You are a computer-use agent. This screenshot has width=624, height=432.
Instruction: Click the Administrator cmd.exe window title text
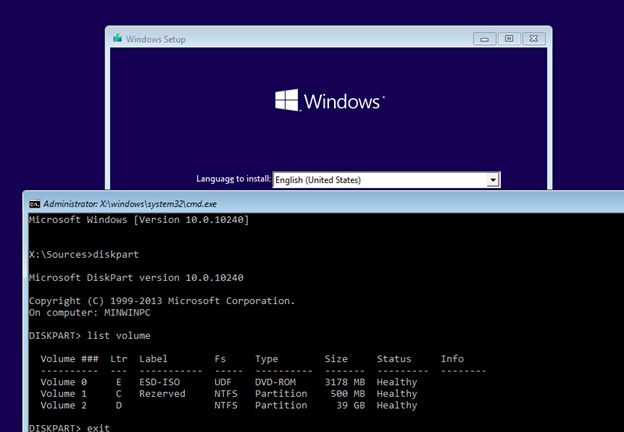point(130,204)
